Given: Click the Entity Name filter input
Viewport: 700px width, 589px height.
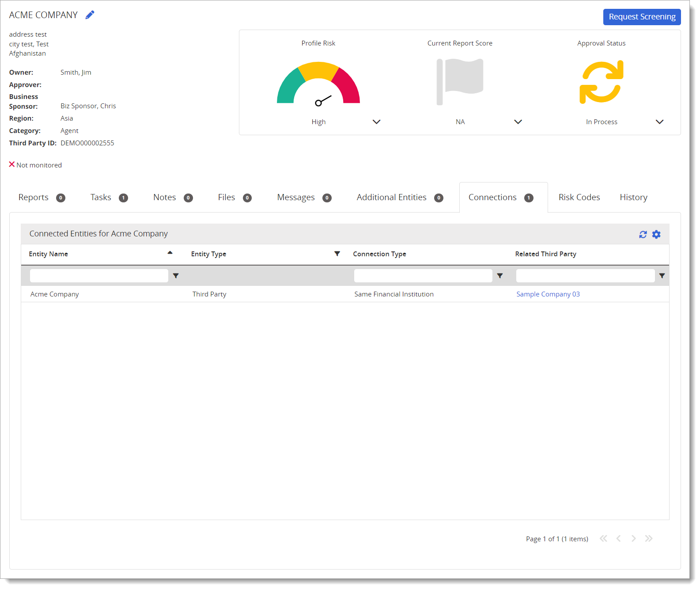Looking at the screenshot, I should click(99, 276).
